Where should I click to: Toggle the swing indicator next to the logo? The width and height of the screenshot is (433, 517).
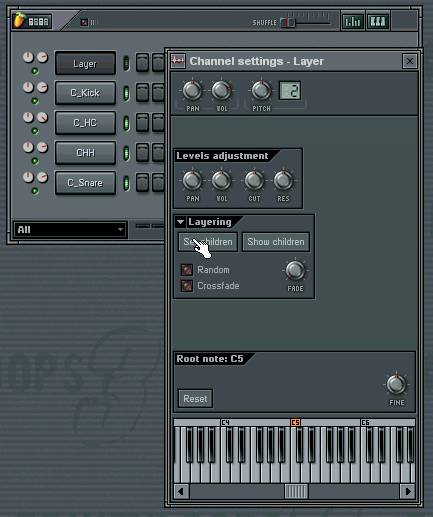click(x=84, y=22)
